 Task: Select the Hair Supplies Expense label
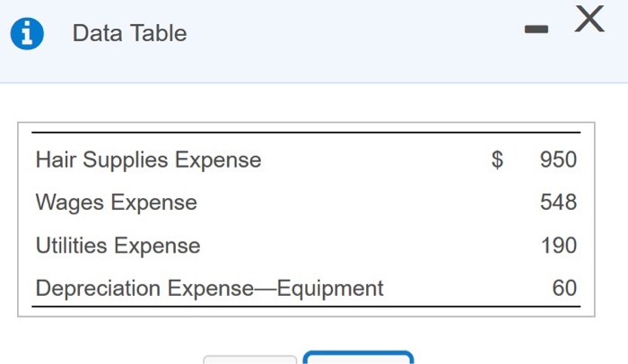pyautogui.click(x=149, y=160)
